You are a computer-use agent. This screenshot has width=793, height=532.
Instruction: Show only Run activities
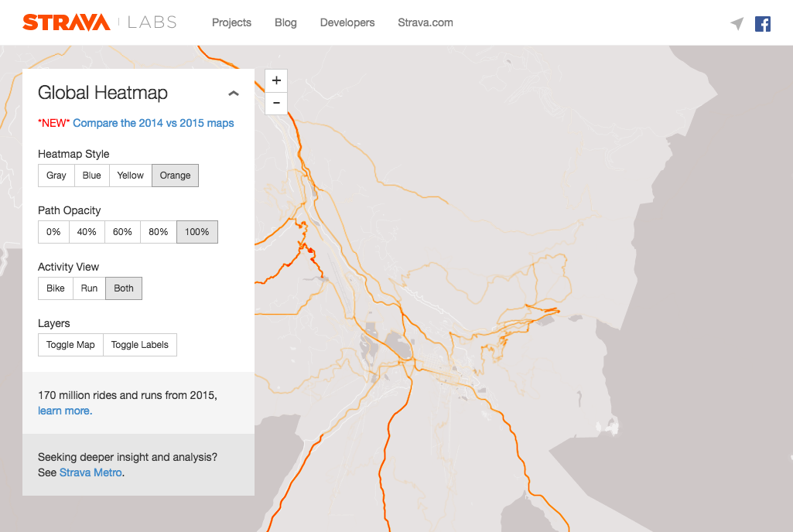click(89, 288)
